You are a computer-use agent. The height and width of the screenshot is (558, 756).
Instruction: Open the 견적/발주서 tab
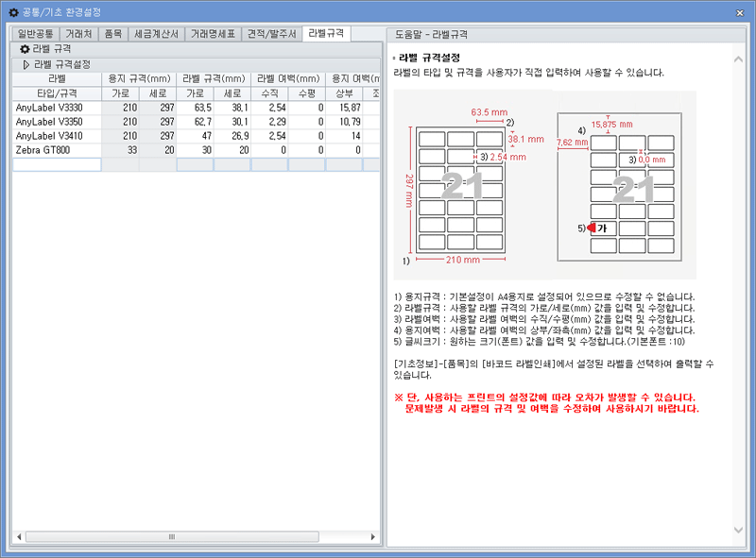coord(271,33)
